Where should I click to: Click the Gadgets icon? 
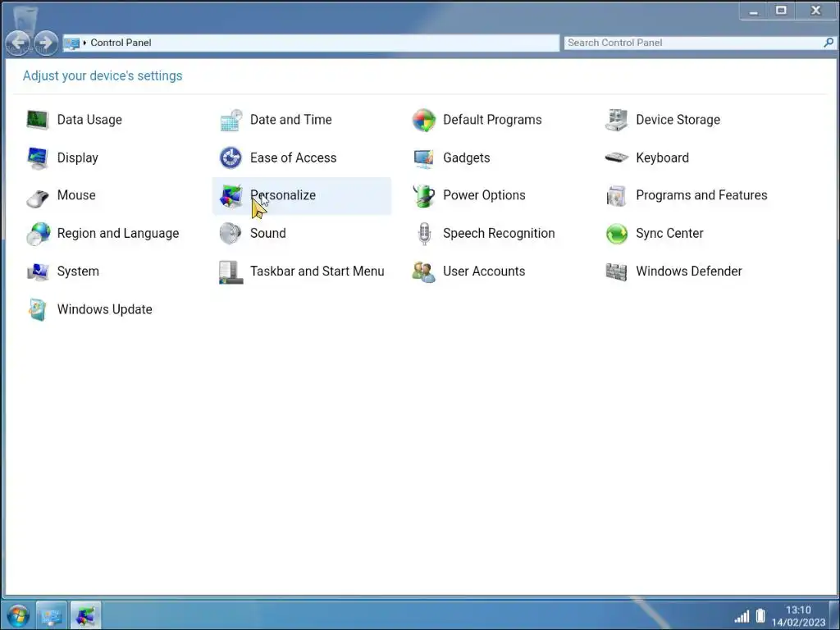coord(424,158)
